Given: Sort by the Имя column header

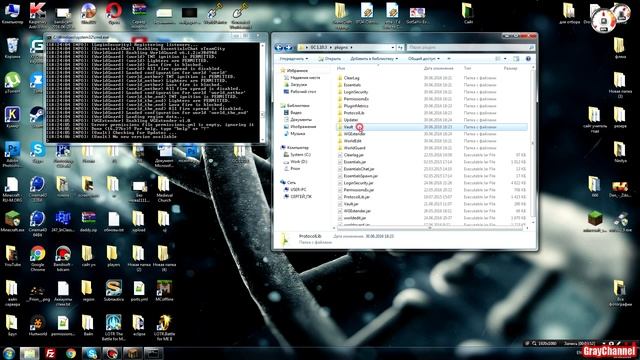Looking at the screenshot, I should point(341,68).
